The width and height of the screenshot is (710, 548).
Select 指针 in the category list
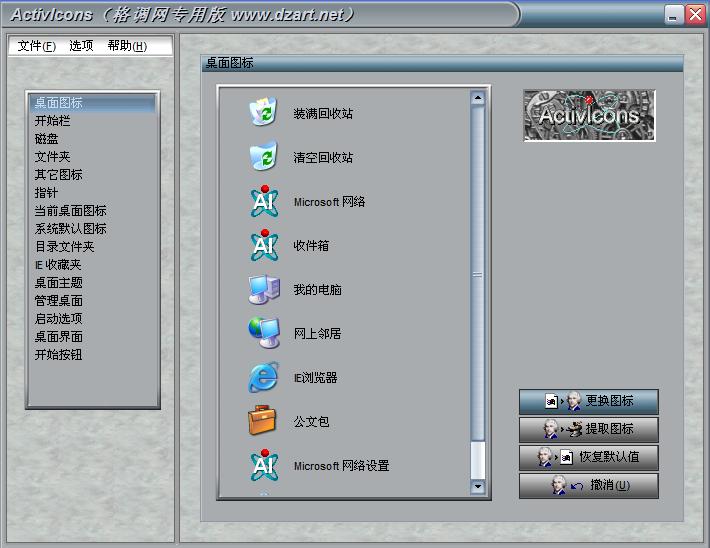click(93, 193)
